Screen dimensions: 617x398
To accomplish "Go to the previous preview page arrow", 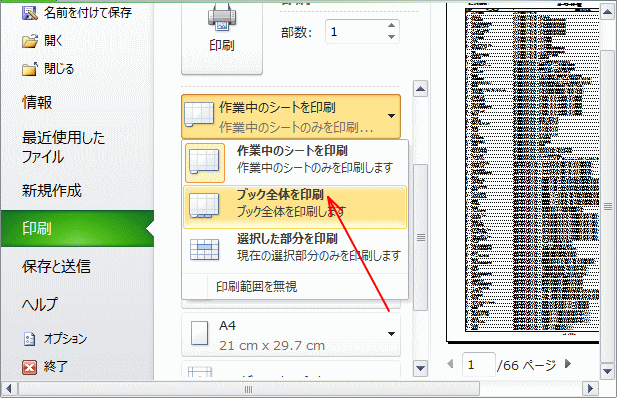I will 450,364.
